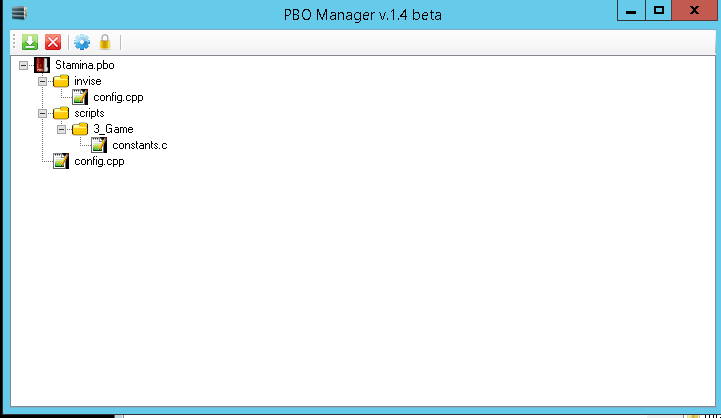Image resolution: width=721 pixels, height=418 pixels.
Task: Click file icon of root-level config.cpp
Action: pos(61,161)
